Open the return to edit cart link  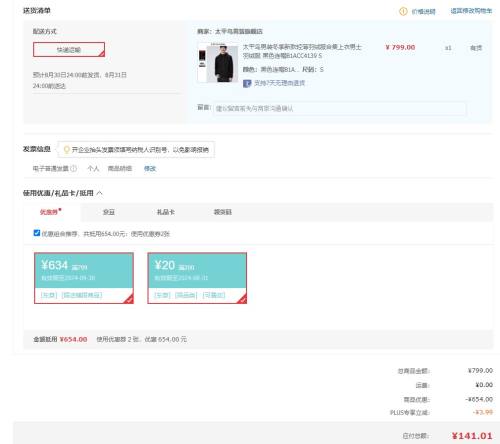click(x=471, y=11)
